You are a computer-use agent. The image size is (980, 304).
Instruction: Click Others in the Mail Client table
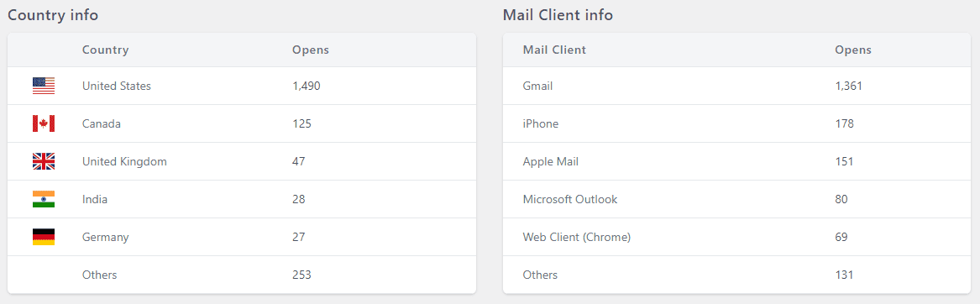tap(540, 275)
